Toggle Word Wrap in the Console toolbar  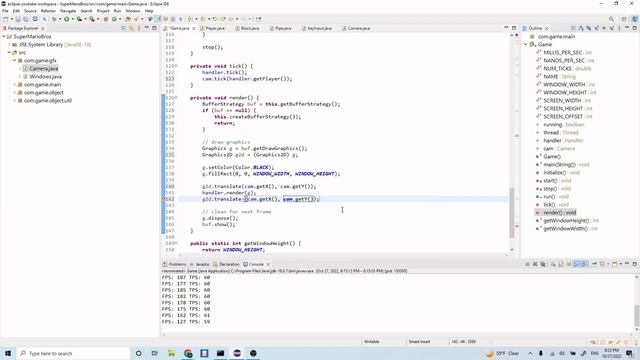pos(568,264)
